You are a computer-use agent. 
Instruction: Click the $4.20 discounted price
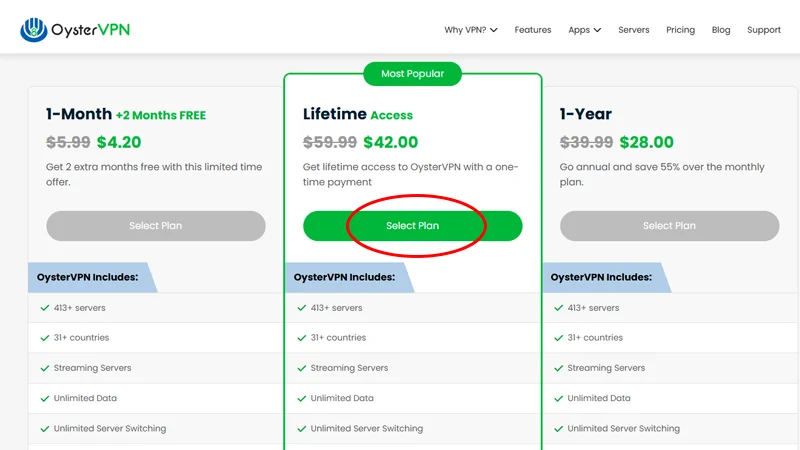[119, 142]
